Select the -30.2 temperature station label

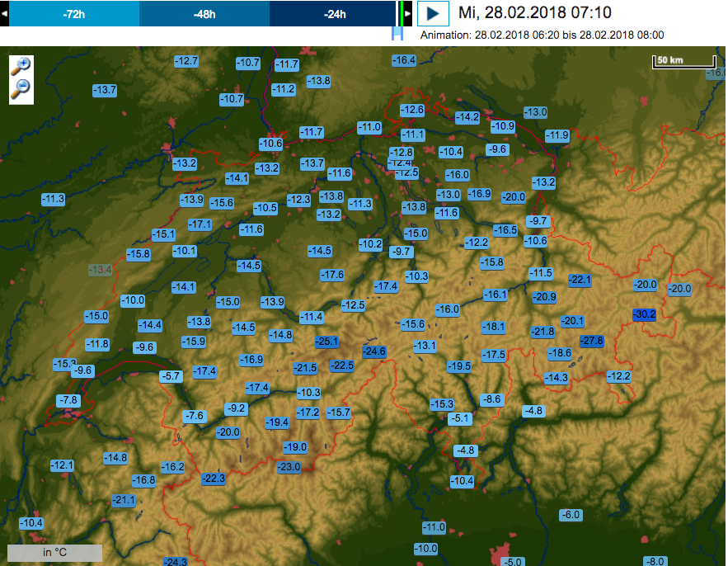point(644,314)
